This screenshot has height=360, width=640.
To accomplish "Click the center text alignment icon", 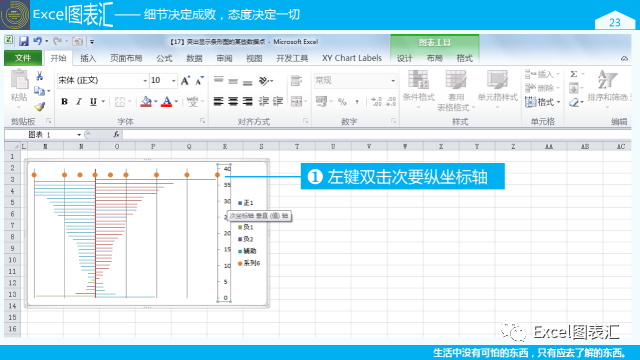I will (x=233, y=101).
